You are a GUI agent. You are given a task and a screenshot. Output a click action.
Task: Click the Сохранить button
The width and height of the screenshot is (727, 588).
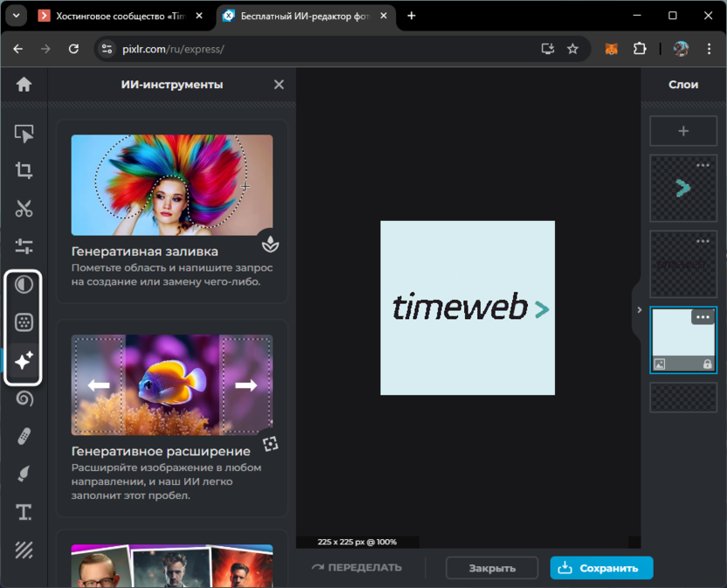tap(601, 568)
